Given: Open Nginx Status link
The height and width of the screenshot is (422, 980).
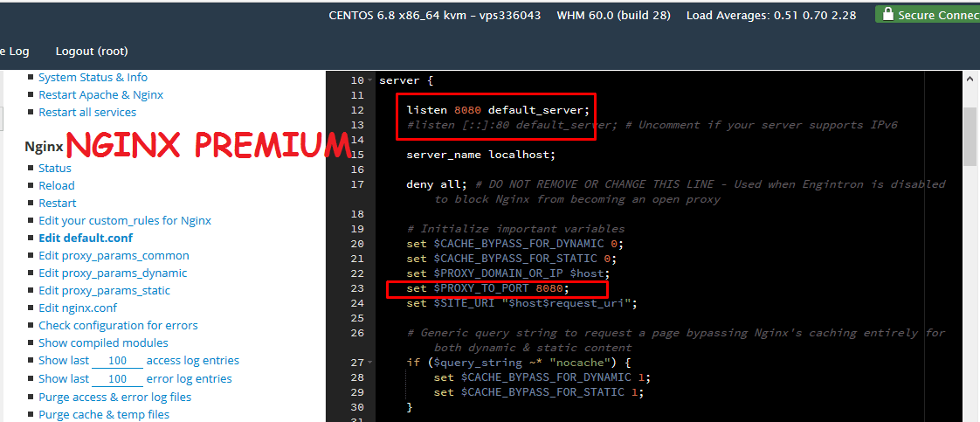Looking at the screenshot, I should (x=55, y=168).
